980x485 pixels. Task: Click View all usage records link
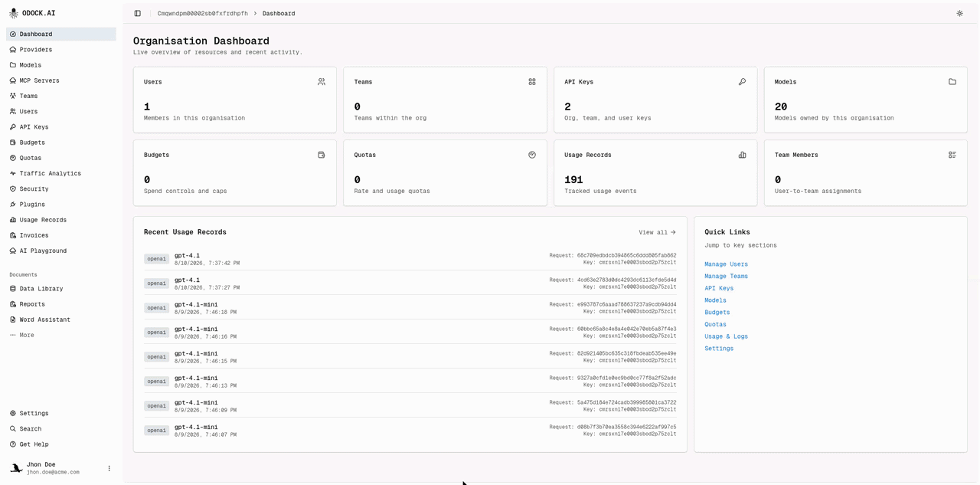tap(658, 232)
